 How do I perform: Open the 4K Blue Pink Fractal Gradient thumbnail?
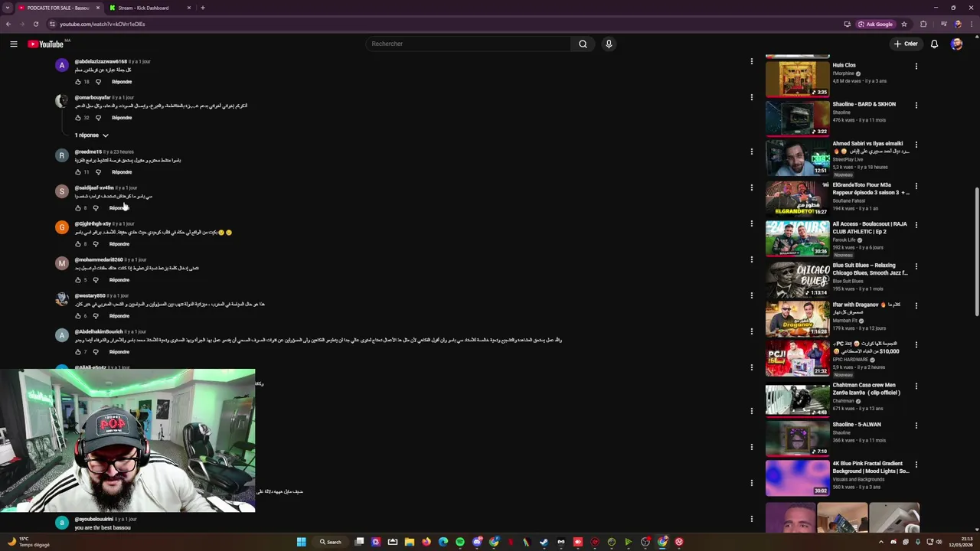coord(797,478)
